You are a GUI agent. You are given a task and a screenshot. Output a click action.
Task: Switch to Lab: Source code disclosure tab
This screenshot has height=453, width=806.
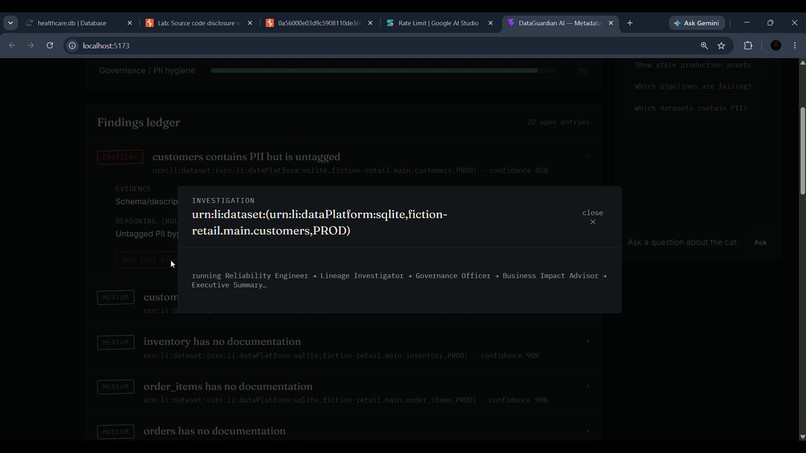(197, 23)
